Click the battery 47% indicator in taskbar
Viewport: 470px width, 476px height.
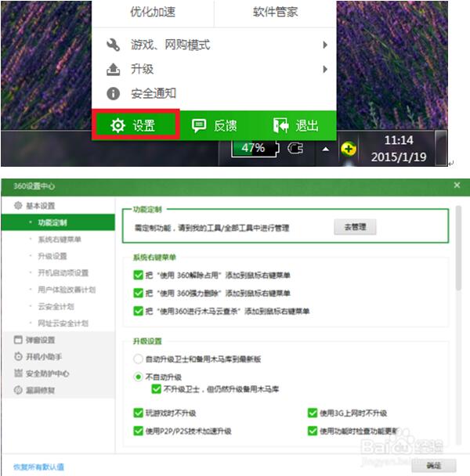pos(255,149)
